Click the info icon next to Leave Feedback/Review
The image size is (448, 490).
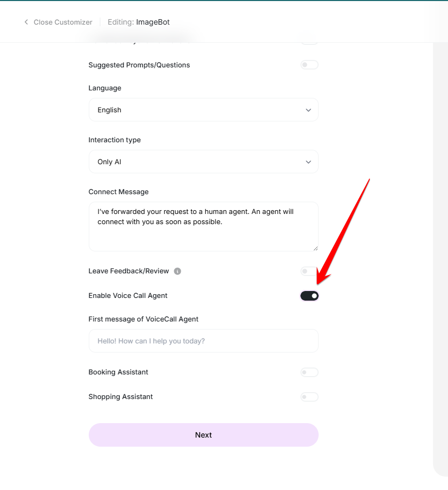coord(177,271)
